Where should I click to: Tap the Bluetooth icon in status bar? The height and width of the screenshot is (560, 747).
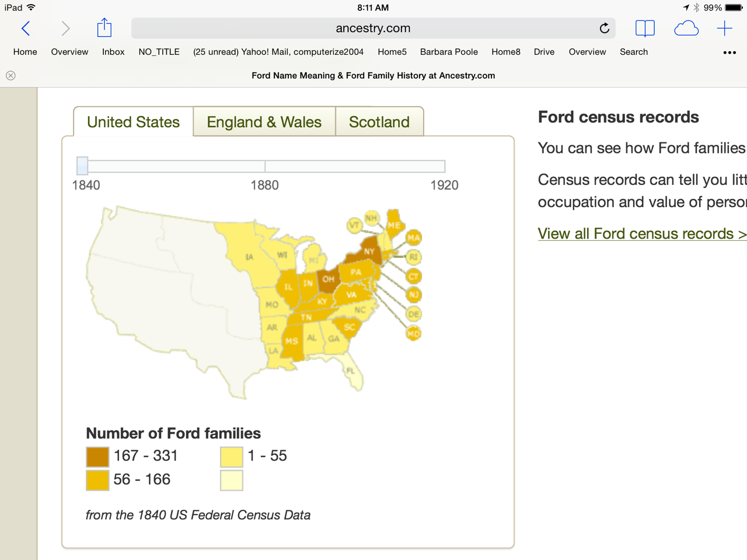click(696, 8)
